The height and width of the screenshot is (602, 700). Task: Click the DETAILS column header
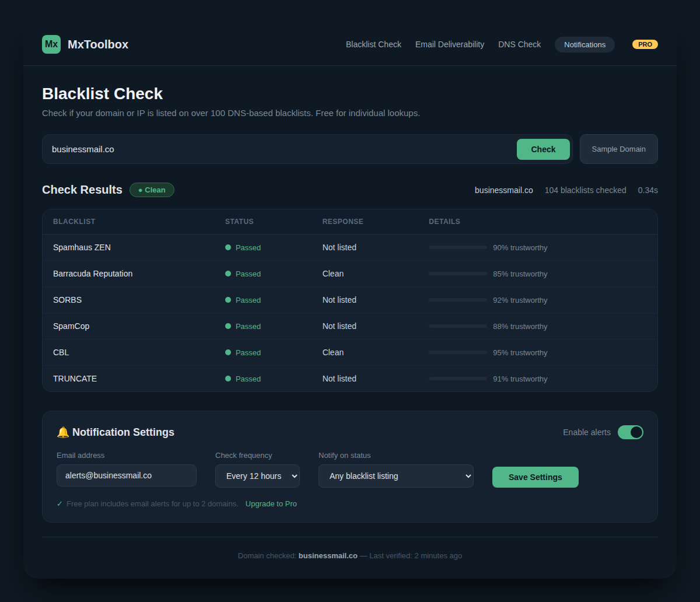pyautogui.click(x=444, y=222)
